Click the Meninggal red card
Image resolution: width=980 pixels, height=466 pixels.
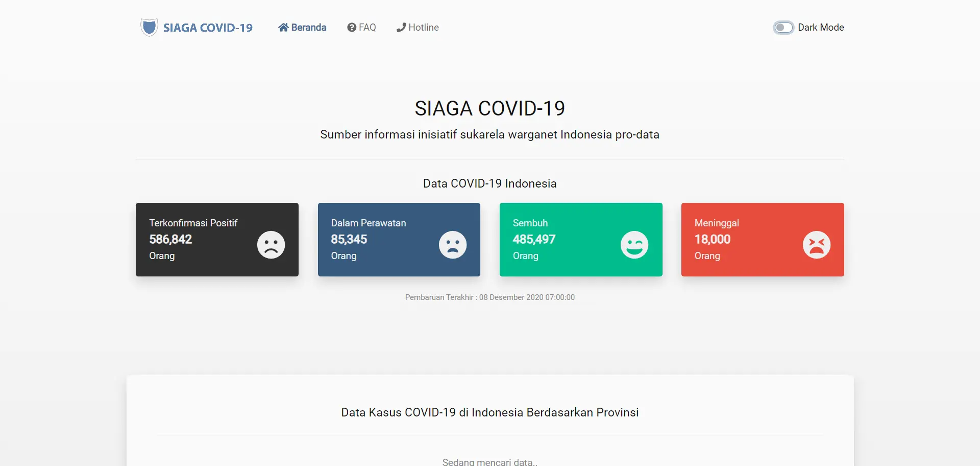[762, 239]
